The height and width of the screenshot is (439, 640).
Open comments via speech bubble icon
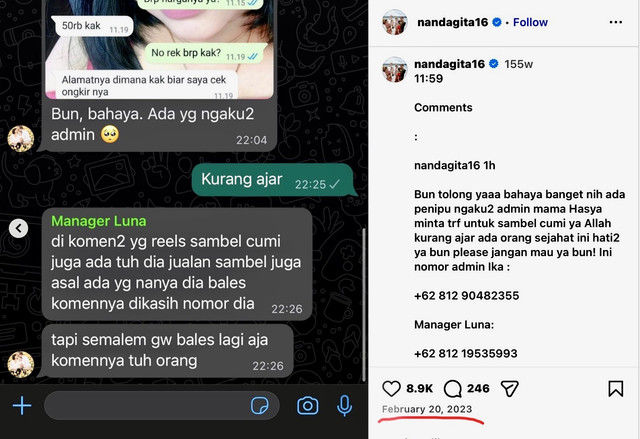tap(453, 388)
